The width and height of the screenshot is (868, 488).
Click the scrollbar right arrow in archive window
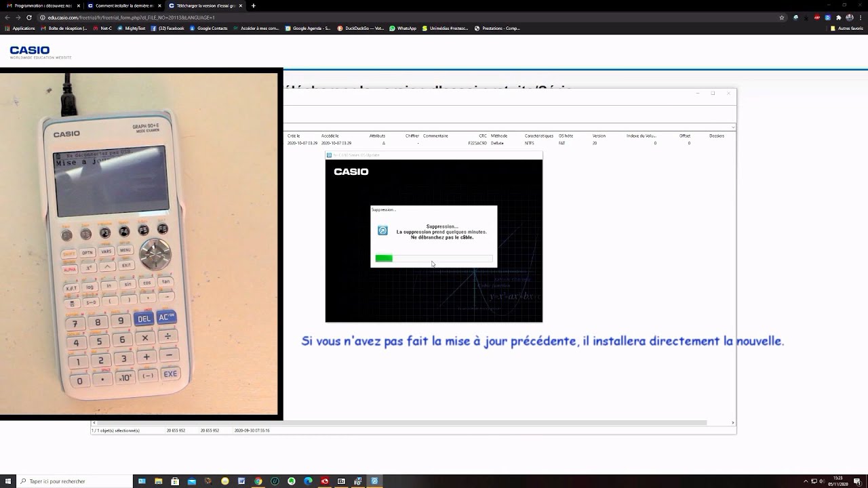[733, 422]
